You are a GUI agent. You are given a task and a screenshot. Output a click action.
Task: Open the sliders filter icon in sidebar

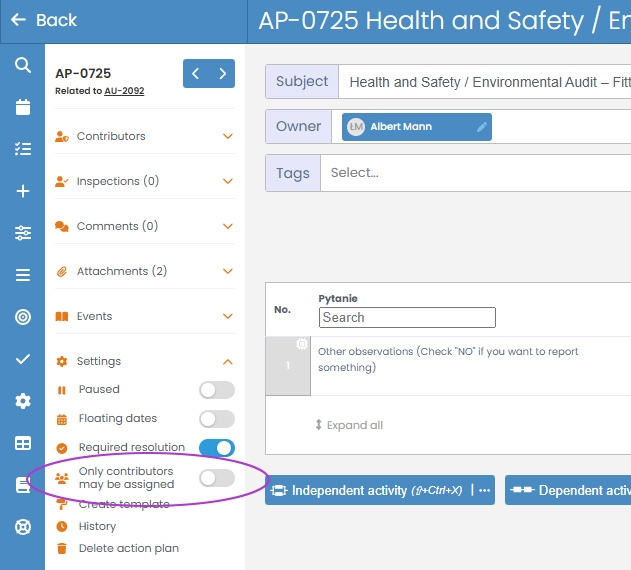[22, 233]
